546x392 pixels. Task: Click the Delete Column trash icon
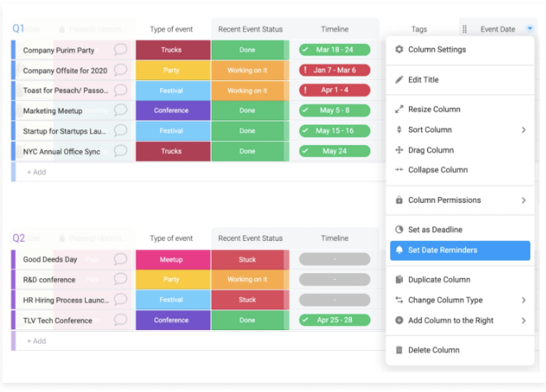[400, 350]
